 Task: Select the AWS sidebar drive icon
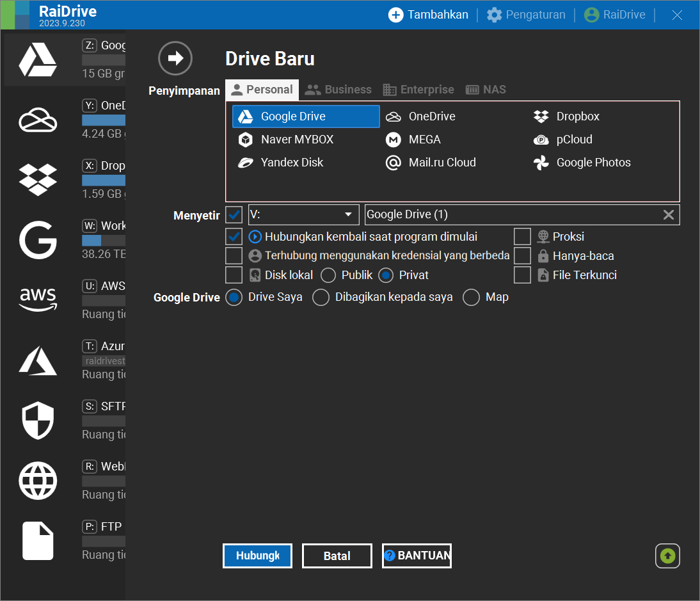[x=38, y=299]
